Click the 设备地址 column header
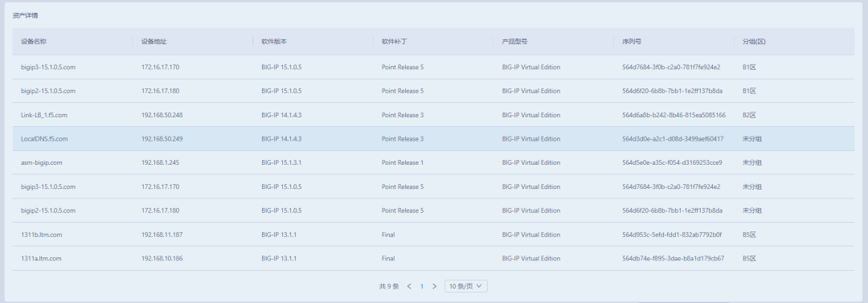Image resolution: width=868 pixels, height=303 pixels. pyautogui.click(x=154, y=42)
